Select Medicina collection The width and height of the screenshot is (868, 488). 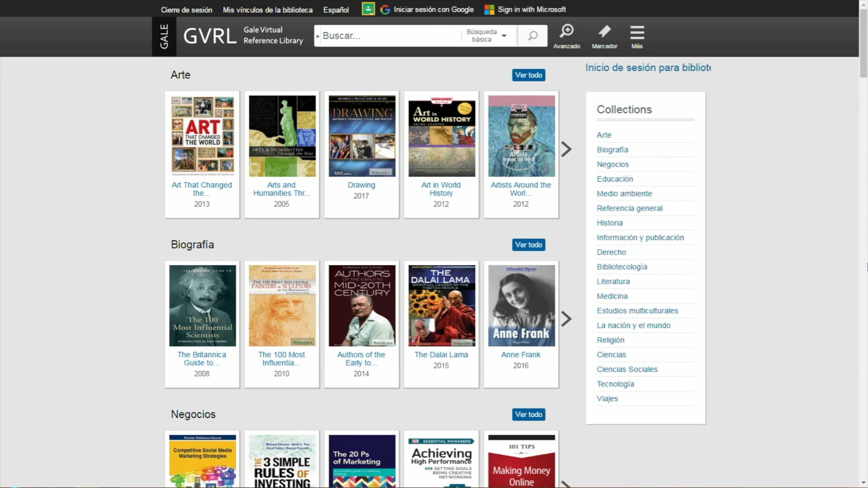coord(612,296)
